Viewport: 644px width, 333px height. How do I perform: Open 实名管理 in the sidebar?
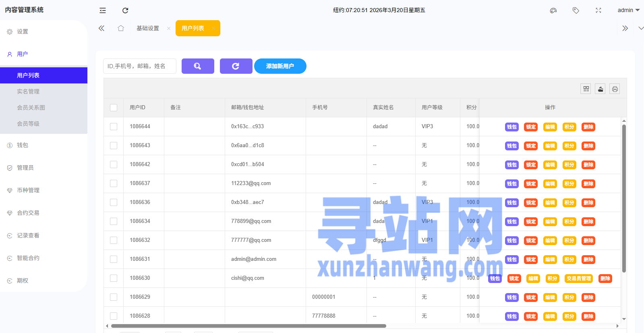click(28, 92)
